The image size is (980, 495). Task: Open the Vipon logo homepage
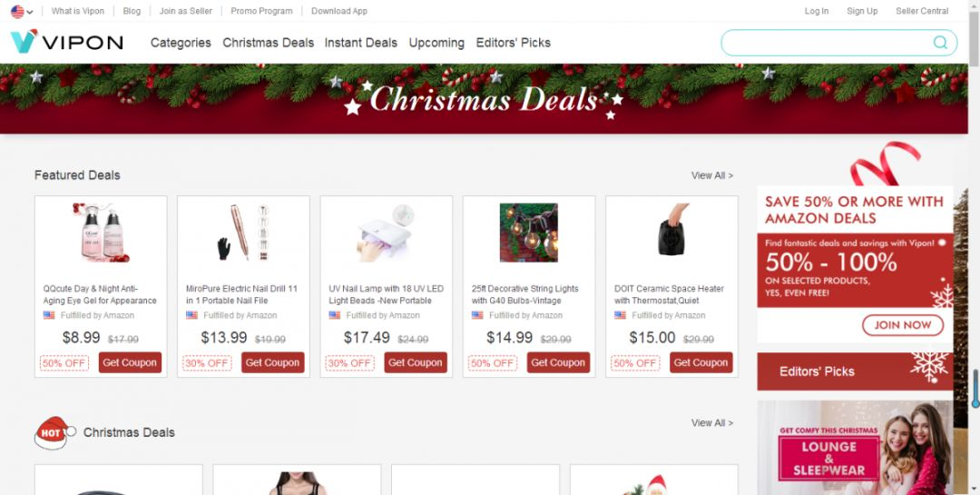(67, 42)
